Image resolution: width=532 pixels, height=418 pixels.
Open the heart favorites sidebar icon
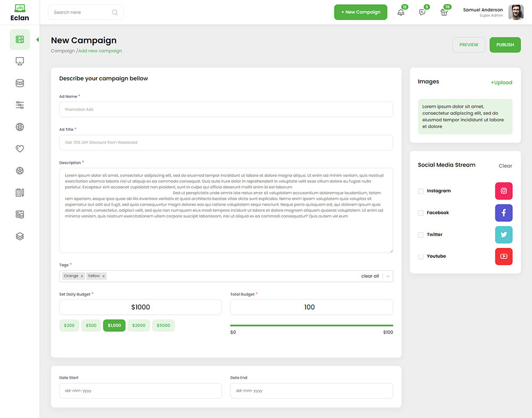tap(20, 149)
